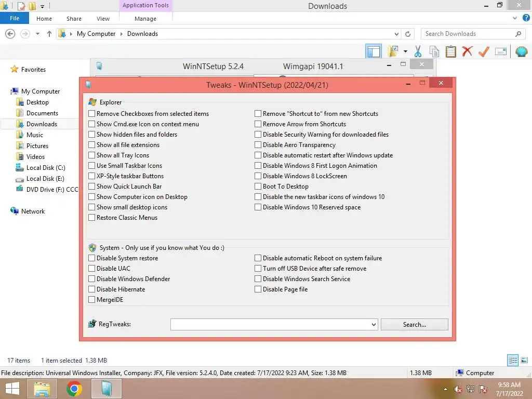Enable Remove Checkboxes from selected items
This screenshot has height=399, width=532.
click(91, 114)
